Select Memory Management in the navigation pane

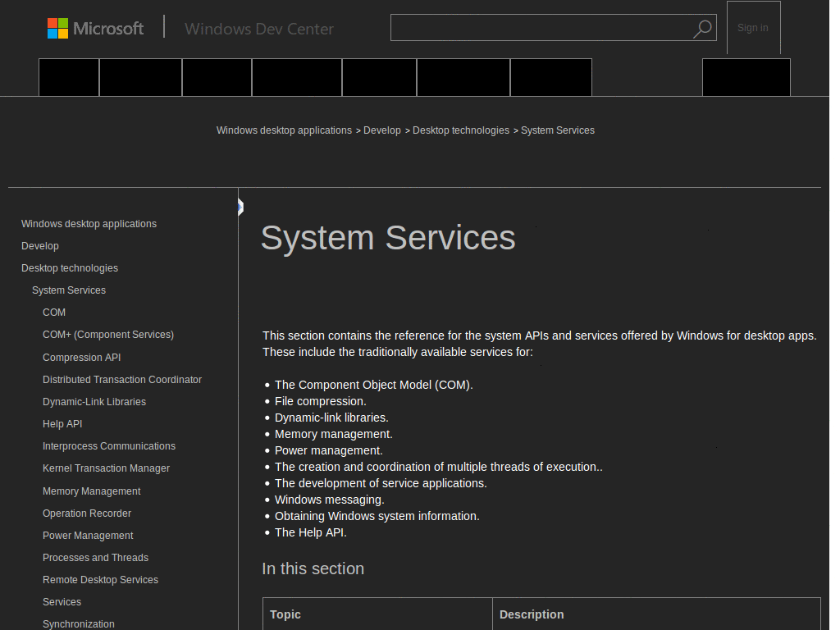pos(91,491)
